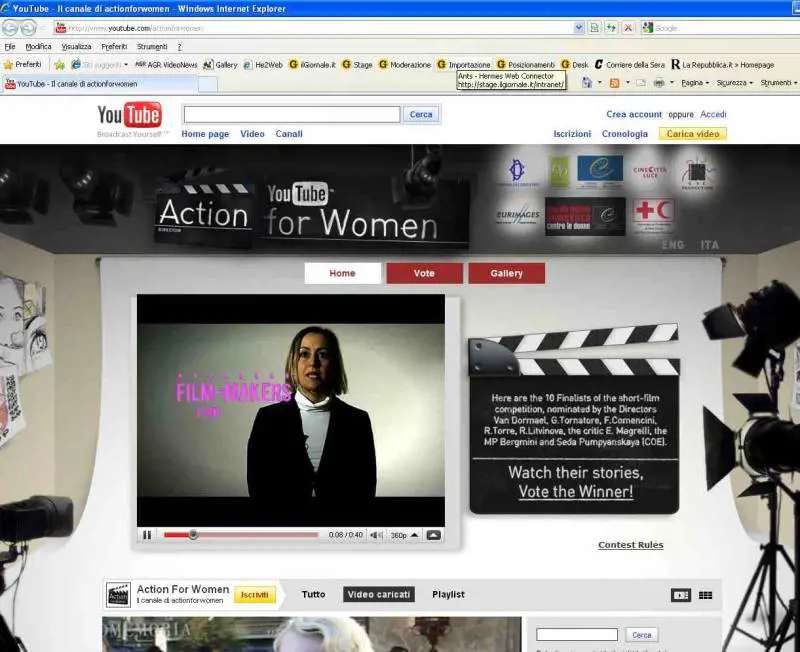Open the Contest Rules link

pos(630,545)
